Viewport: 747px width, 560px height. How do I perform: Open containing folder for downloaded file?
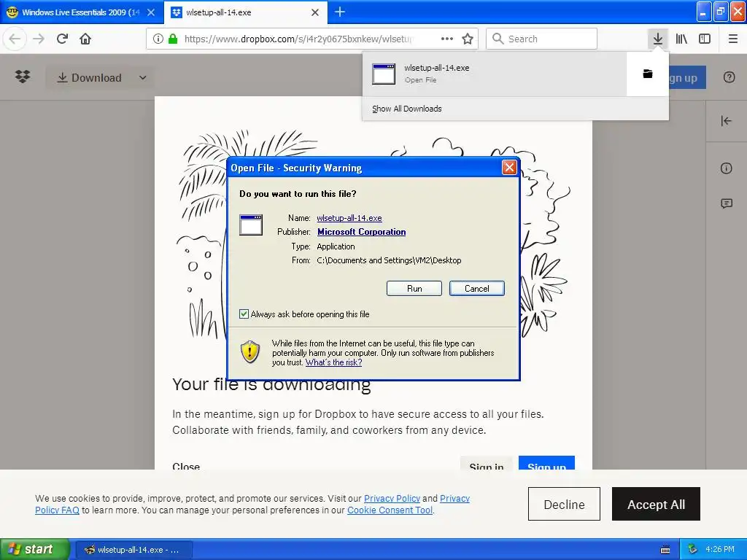tap(648, 74)
